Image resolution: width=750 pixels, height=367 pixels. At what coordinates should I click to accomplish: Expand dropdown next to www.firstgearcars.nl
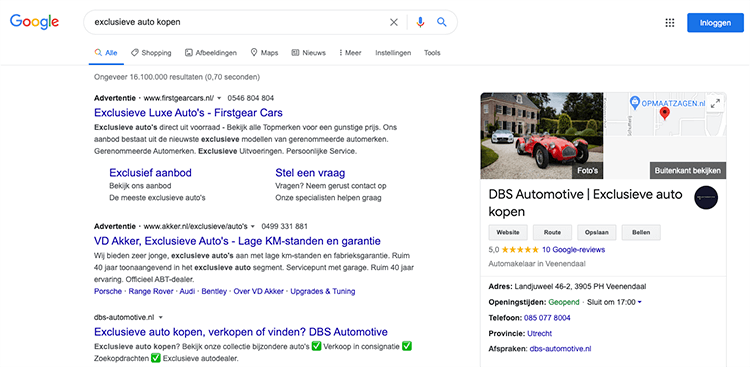pyautogui.click(x=219, y=98)
